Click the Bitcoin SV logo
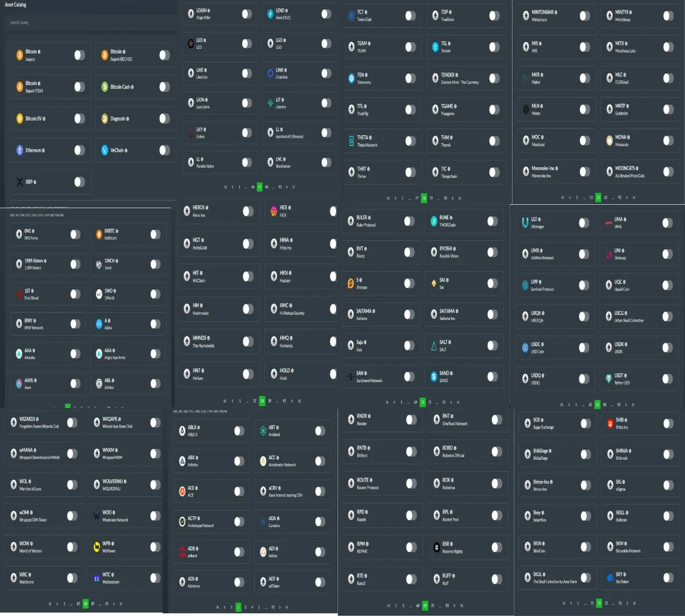The width and height of the screenshot is (685, 616). 20,119
